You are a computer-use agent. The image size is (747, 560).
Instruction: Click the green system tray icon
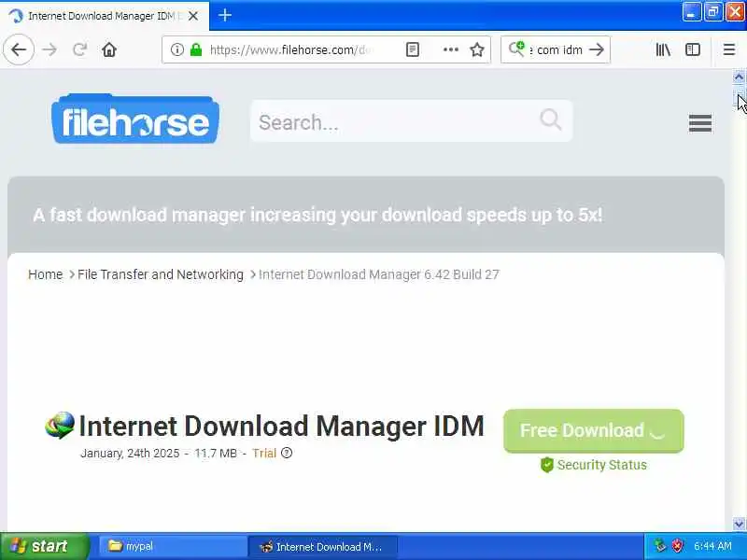(660, 545)
